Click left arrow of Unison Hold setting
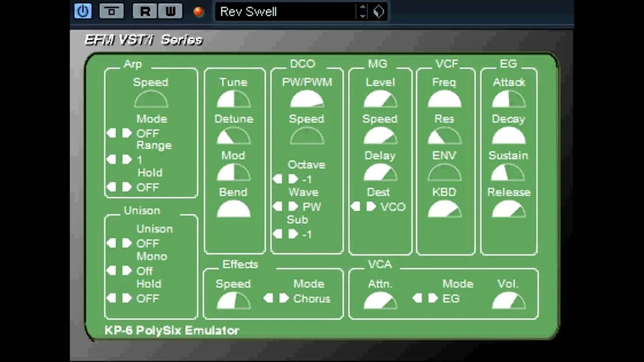644x362 pixels. [x=111, y=298]
